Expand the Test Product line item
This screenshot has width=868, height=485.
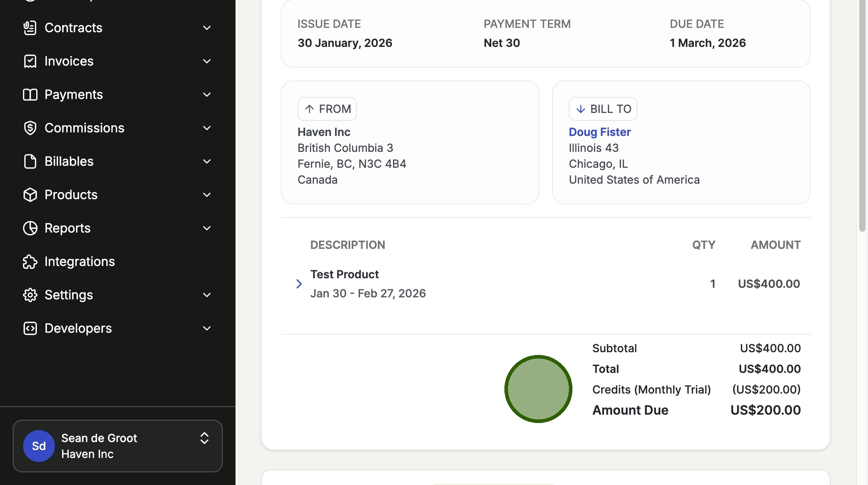[x=299, y=284]
